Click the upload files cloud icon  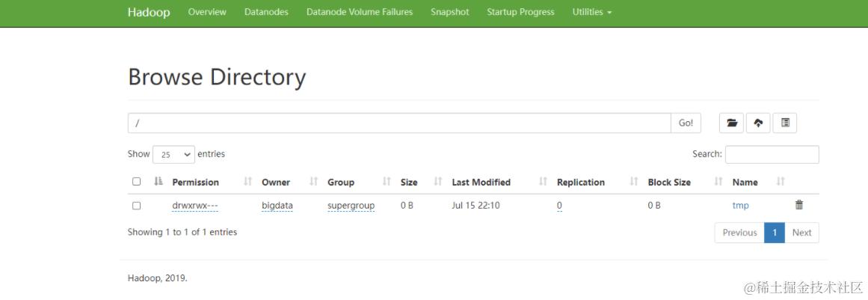(758, 123)
